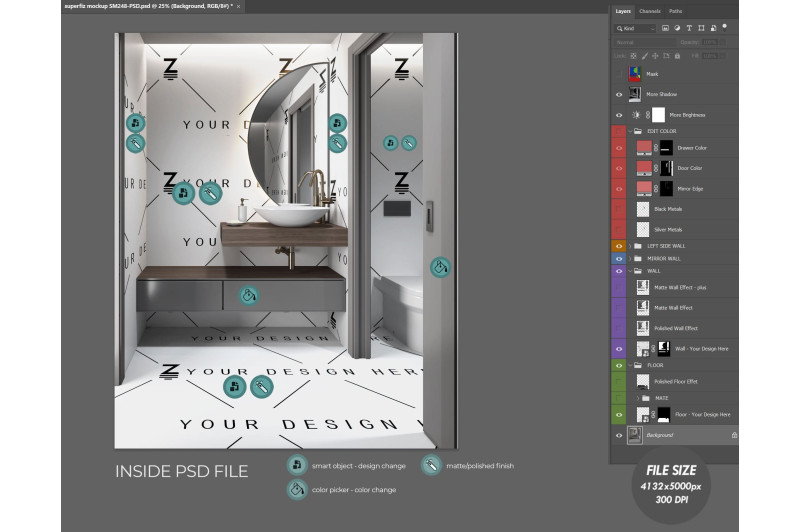The image size is (800, 532).
Task: Expand the LEFT SIDE WALL group
Action: click(627, 245)
